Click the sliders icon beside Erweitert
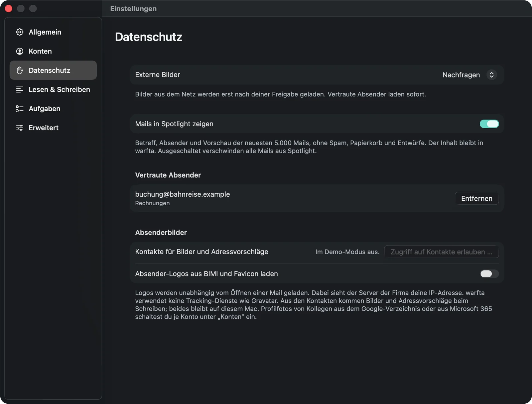532x404 pixels. coord(20,128)
